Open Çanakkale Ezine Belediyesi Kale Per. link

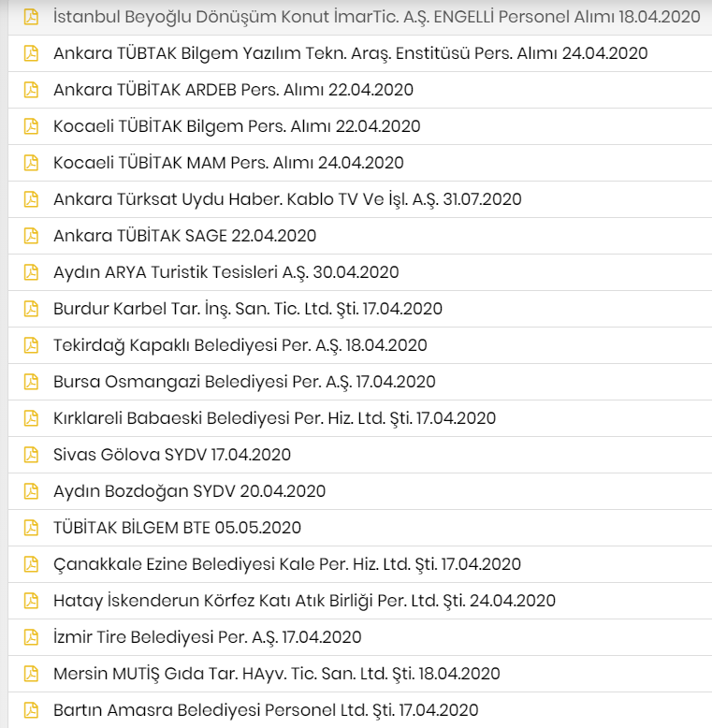click(x=287, y=564)
